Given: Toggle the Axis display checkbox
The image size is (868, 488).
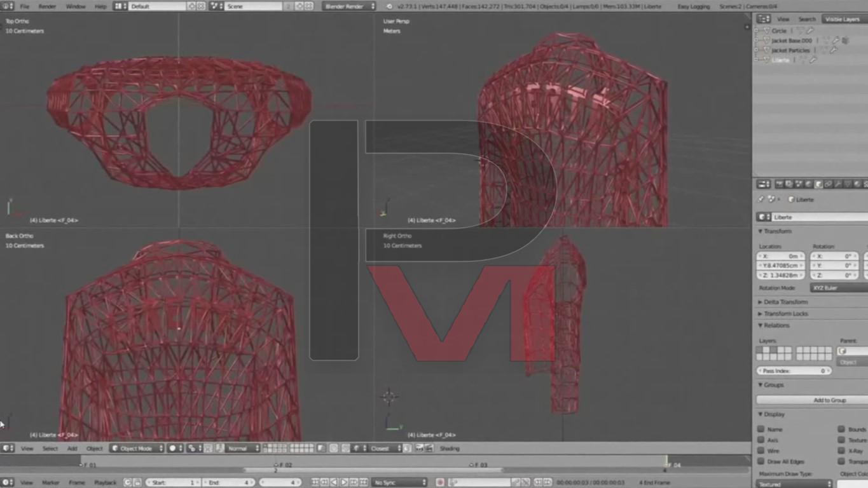Looking at the screenshot, I should point(761,440).
